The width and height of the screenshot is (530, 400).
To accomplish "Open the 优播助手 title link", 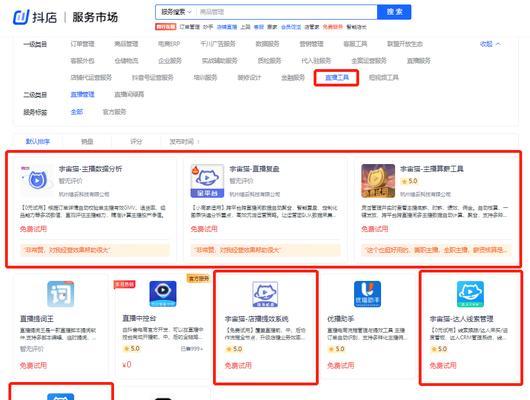I will (x=340, y=319).
